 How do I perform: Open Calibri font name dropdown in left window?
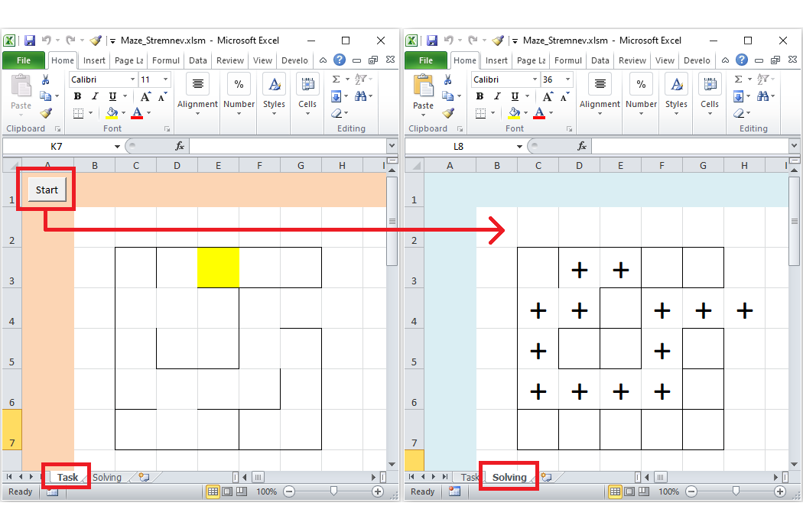[x=132, y=79]
